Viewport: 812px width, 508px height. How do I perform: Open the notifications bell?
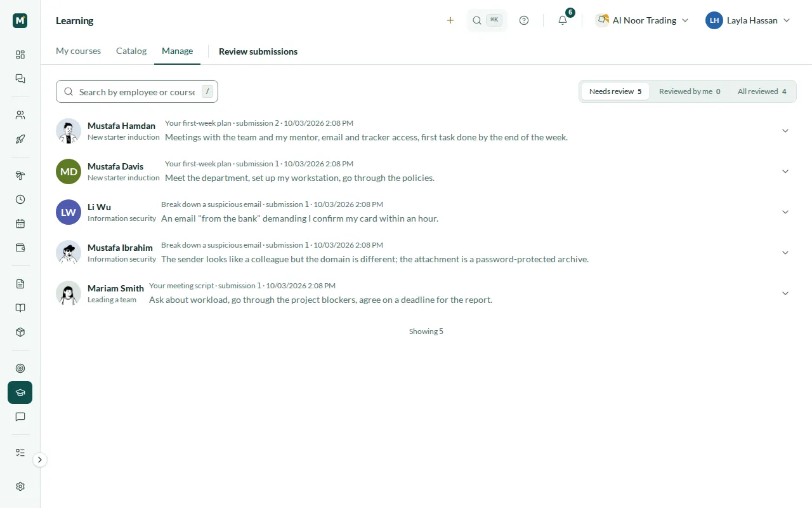[x=563, y=20]
